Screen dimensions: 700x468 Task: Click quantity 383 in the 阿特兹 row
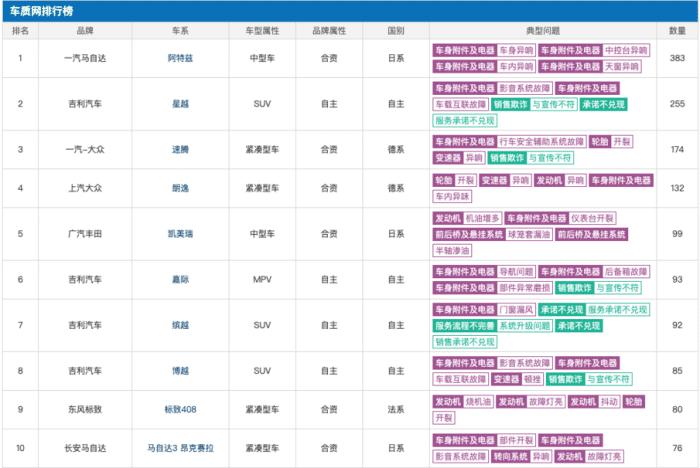click(677, 58)
